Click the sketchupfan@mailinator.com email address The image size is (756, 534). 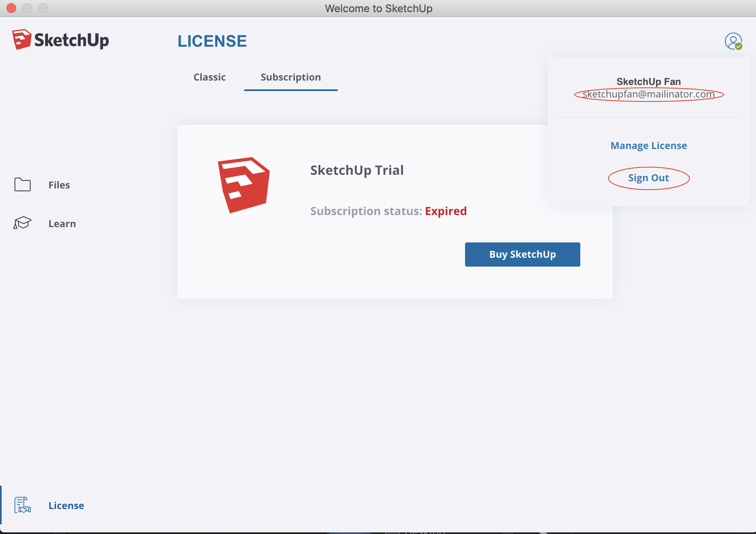pyautogui.click(x=648, y=94)
